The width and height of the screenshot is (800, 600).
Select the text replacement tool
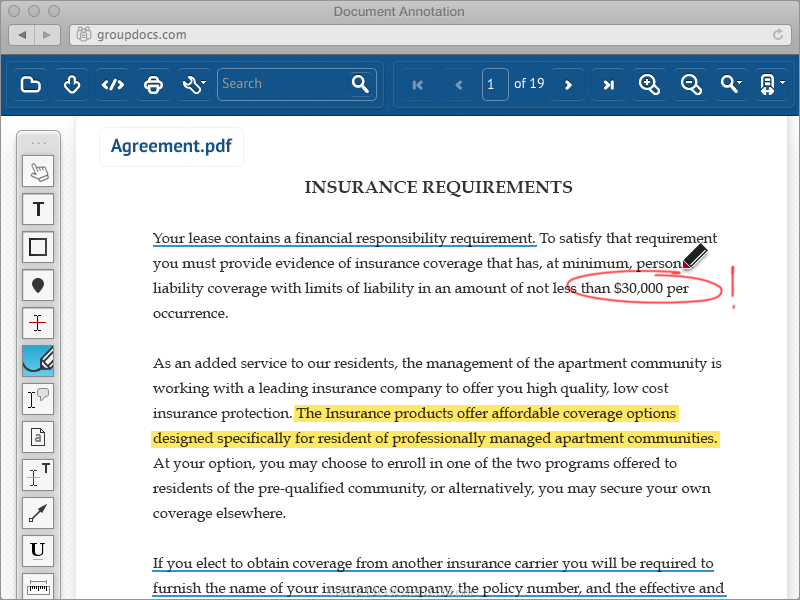tap(38, 475)
